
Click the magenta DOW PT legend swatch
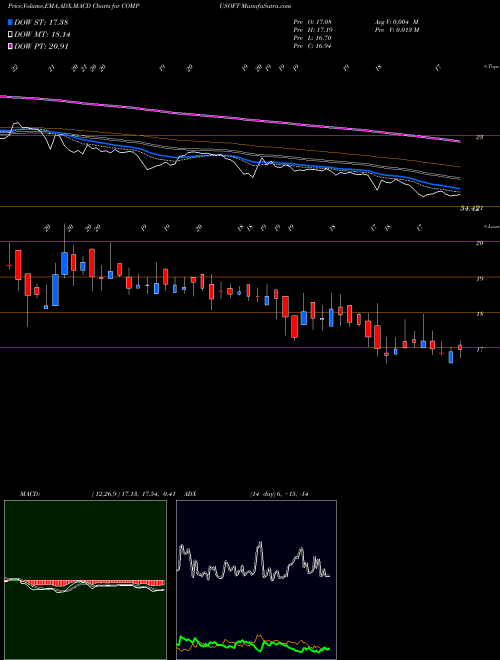(x=10, y=47)
